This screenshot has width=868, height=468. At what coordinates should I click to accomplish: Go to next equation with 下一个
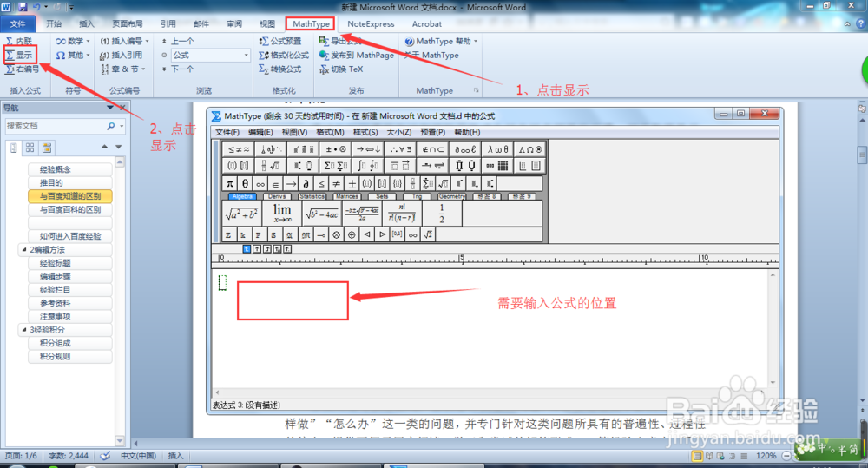178,69
